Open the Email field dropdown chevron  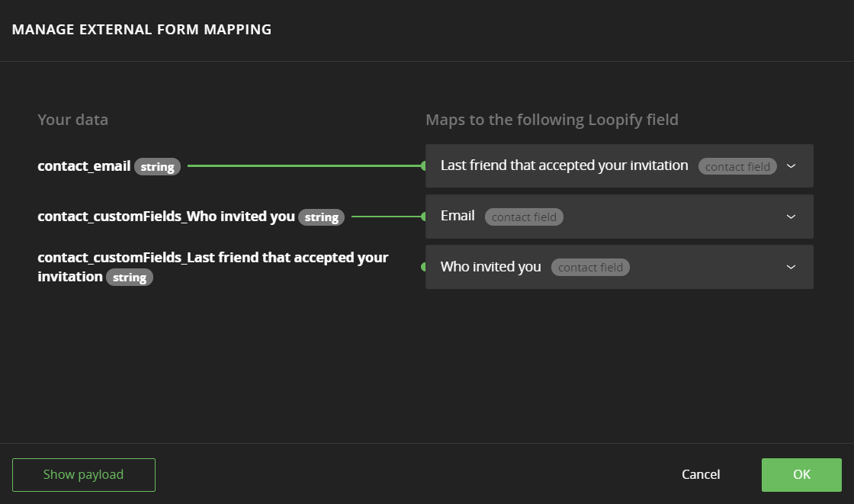pos(791,217)
